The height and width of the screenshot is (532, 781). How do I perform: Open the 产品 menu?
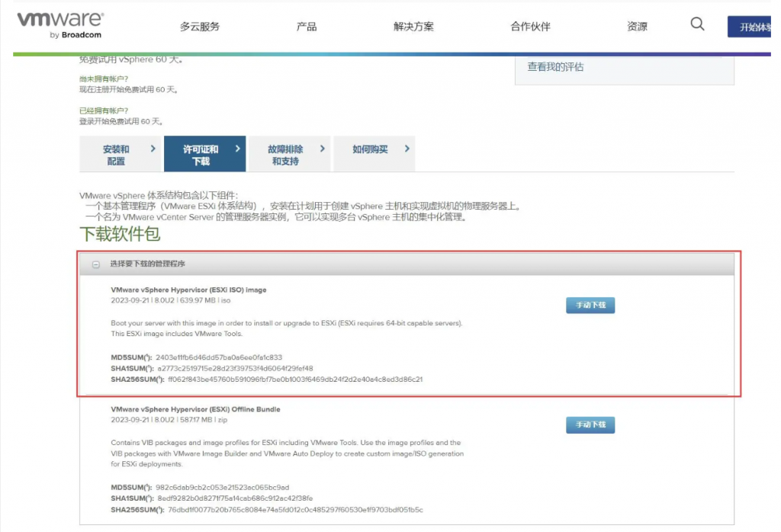307,27
